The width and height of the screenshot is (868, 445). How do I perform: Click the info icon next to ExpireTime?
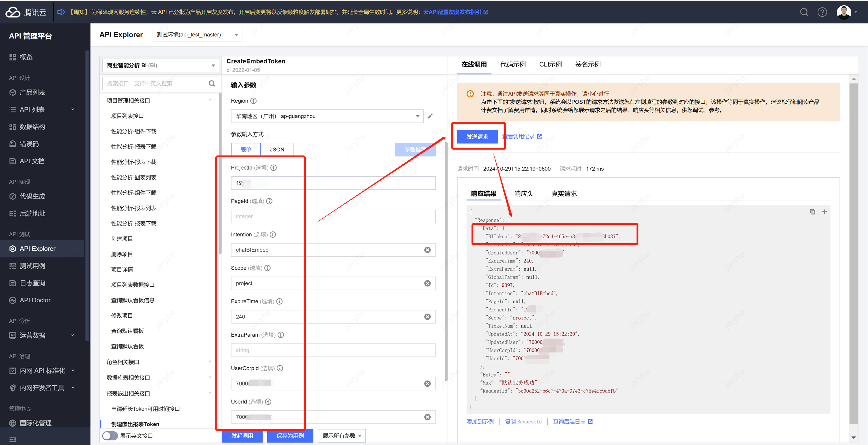pyautogui.click(x=279, y=301)
